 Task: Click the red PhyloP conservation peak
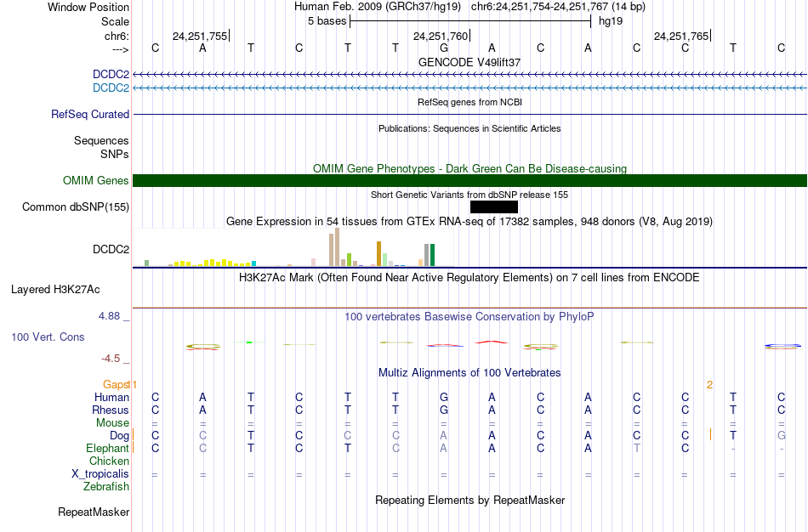click(492, 342)
